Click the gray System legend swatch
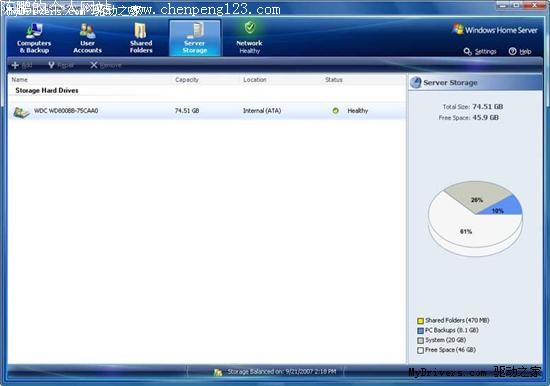Image resolution: width=550 pixels, height=386 pixels. point(420,340)
